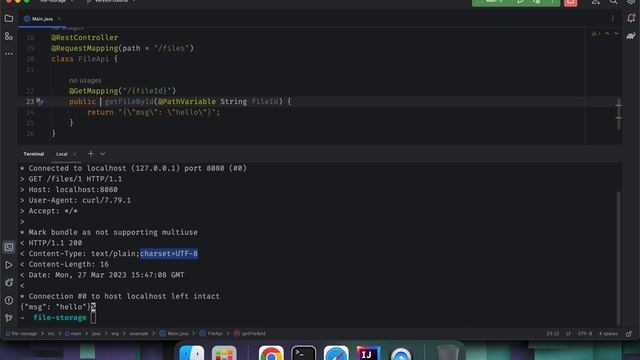Image resolution: width=640 pixels, height=360 pixels.
Task: Open the run configuration dropdown
Action: (492, 2)
